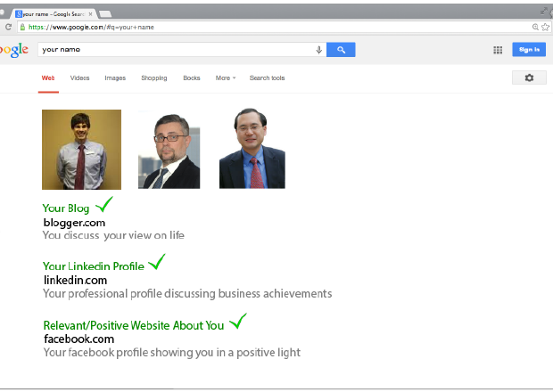
Task: Start voice search with microphone icon
Action: (318, 50)
